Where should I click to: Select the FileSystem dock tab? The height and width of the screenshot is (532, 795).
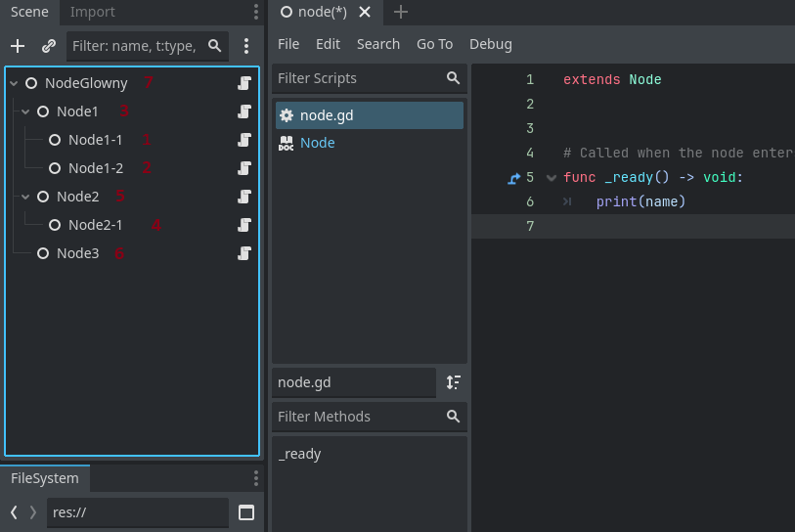coord(45,478)
